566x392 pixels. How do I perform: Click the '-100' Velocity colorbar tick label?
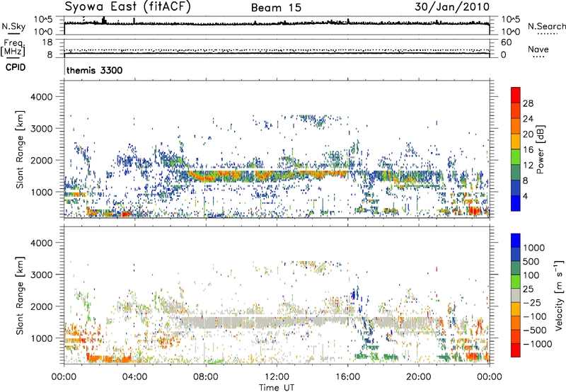[x=535, y=316]
